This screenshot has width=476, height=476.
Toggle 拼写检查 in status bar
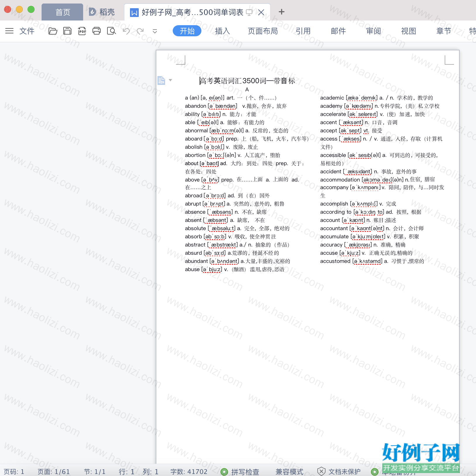(x=240, y=472)
